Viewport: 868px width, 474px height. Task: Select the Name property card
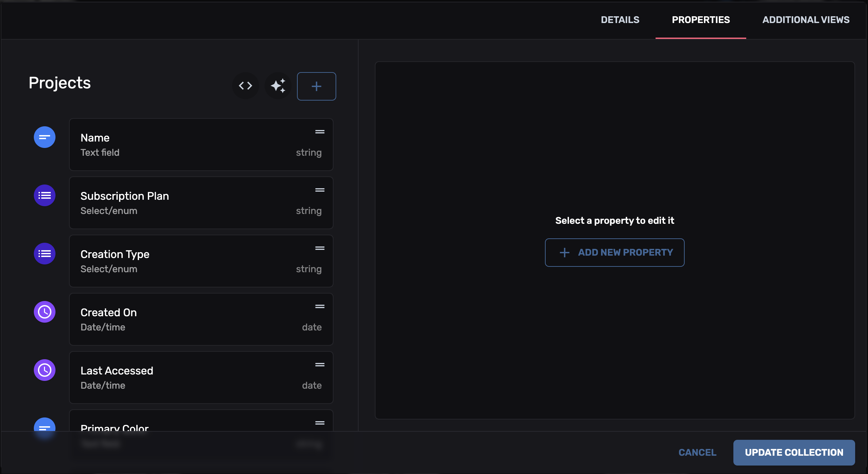(201, 145)
